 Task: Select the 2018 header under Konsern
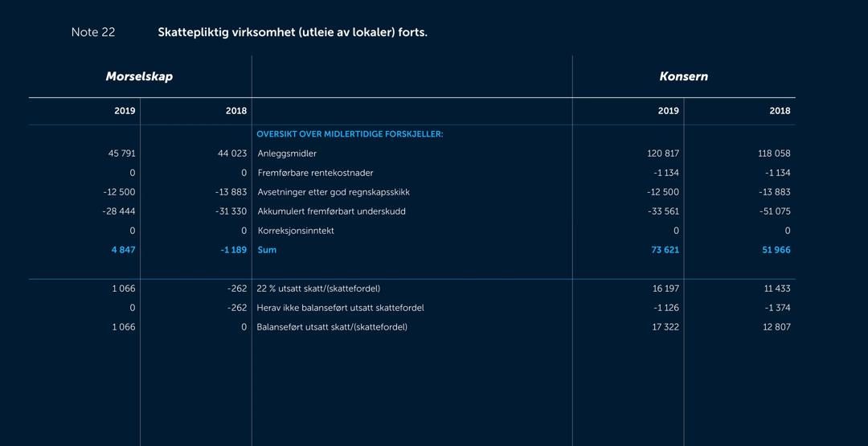[780, 111]
